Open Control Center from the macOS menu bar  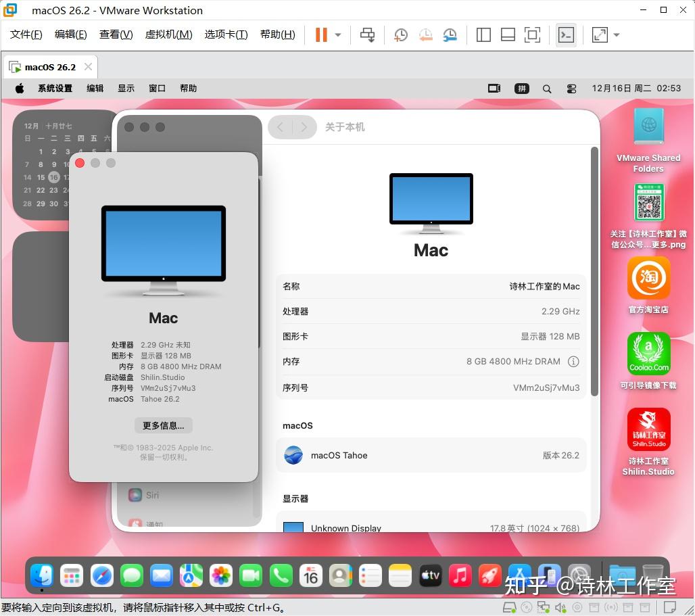571,89
